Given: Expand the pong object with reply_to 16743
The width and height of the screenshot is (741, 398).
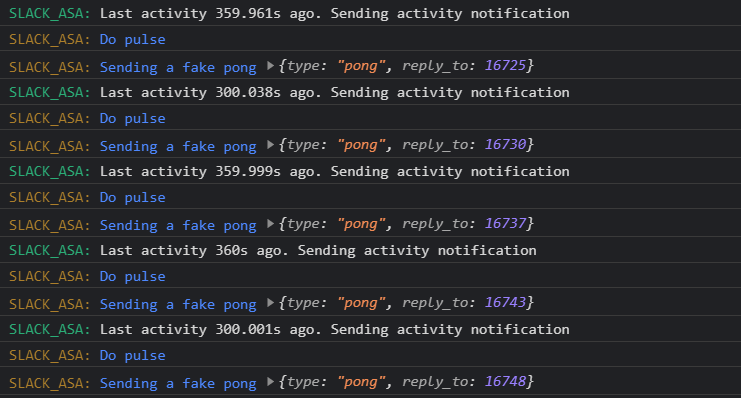Looking at the screenshot, I should [270, 303].
